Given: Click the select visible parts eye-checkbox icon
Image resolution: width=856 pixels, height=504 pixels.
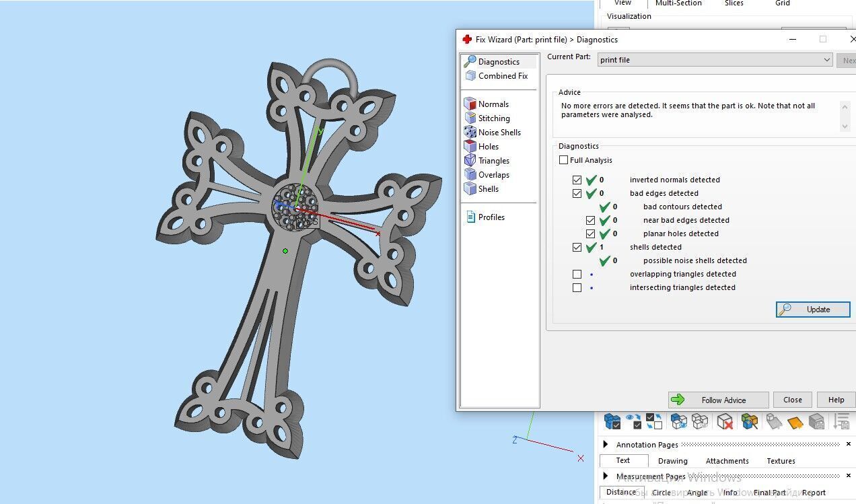Looking at the screenshot, I should click(x=633, y=421).
